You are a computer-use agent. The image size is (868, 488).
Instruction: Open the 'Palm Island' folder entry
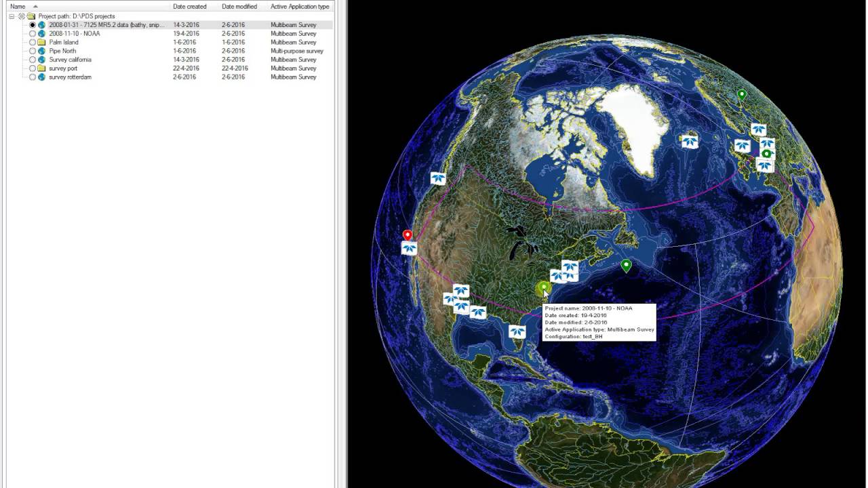point(64,42)
